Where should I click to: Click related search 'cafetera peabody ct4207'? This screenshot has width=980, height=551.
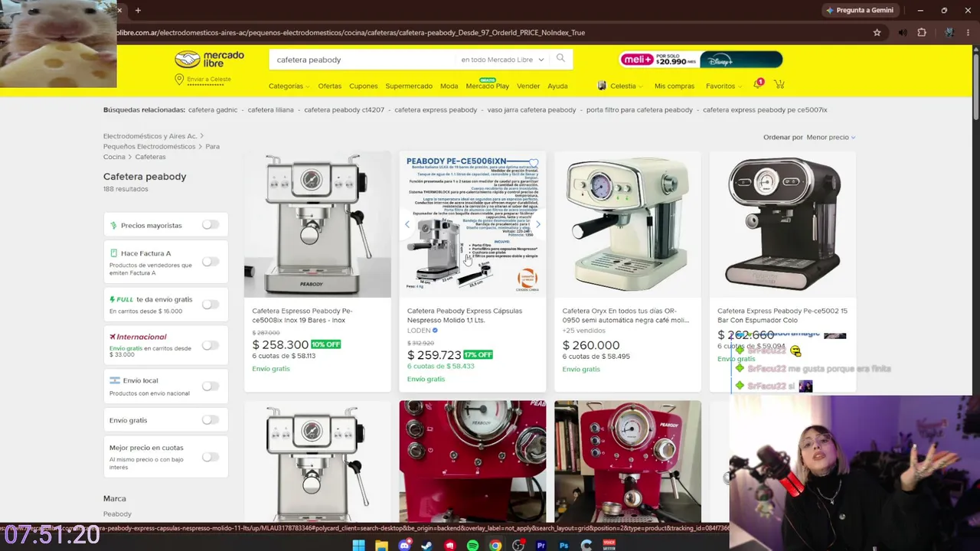[x=344, y=109]
